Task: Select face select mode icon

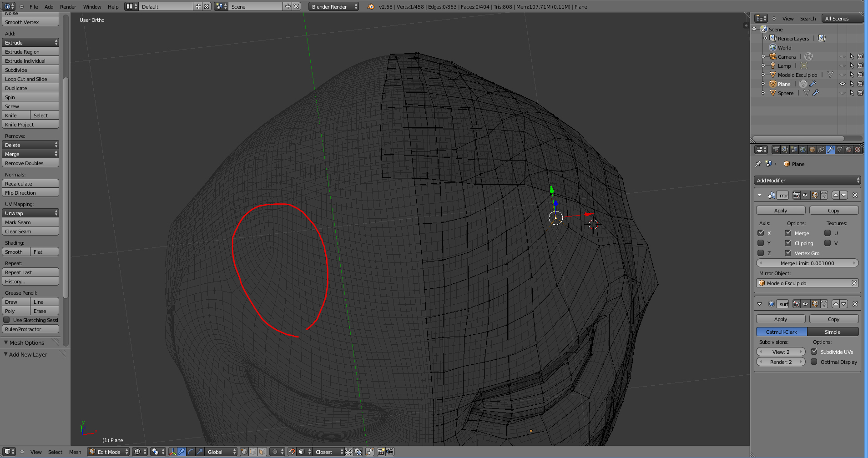Action: pyautogui.click(x=262, y=452)
